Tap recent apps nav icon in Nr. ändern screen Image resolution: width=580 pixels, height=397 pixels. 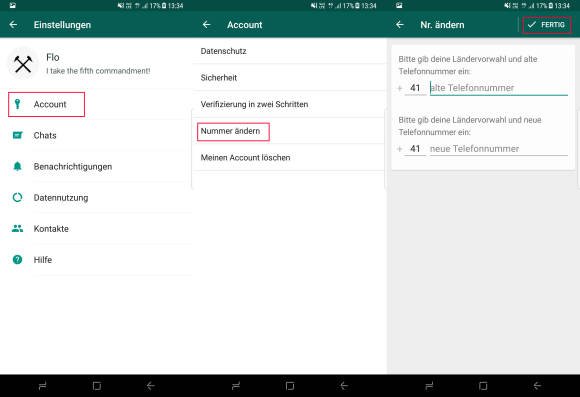429,386
